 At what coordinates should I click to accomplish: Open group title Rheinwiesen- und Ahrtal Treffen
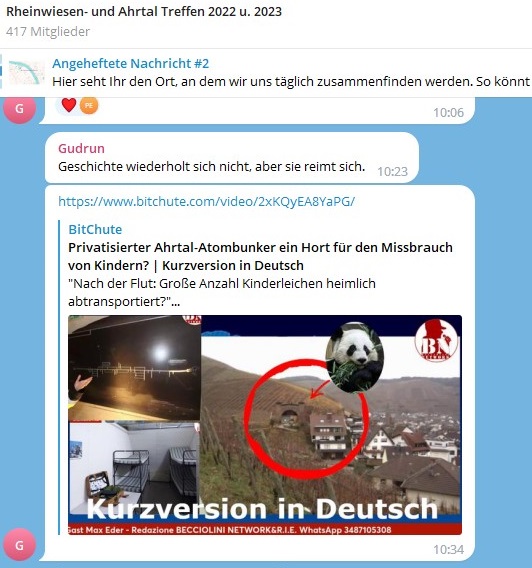144,12
